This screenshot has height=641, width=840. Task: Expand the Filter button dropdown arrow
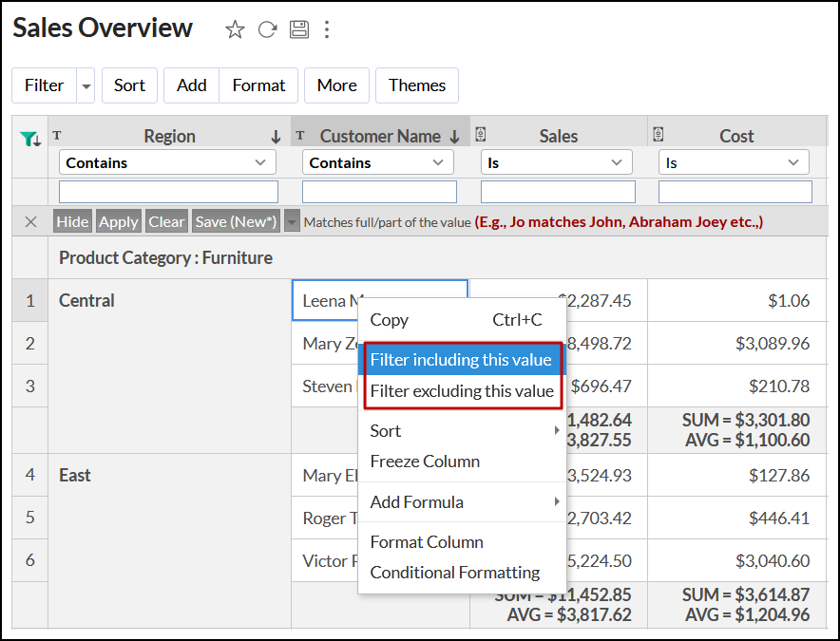(86, 85)
